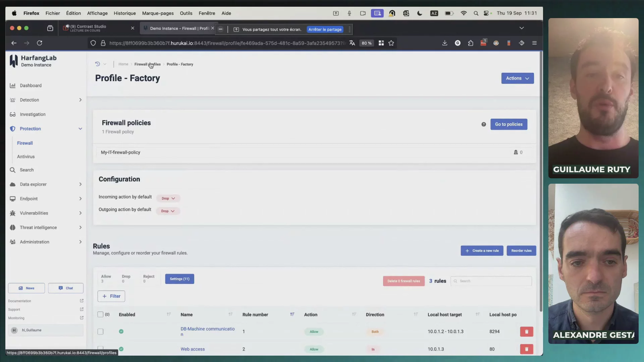Expand the Vulnerabilities section chevron
This screenshot has height=362, width=644.
[80, 213]
